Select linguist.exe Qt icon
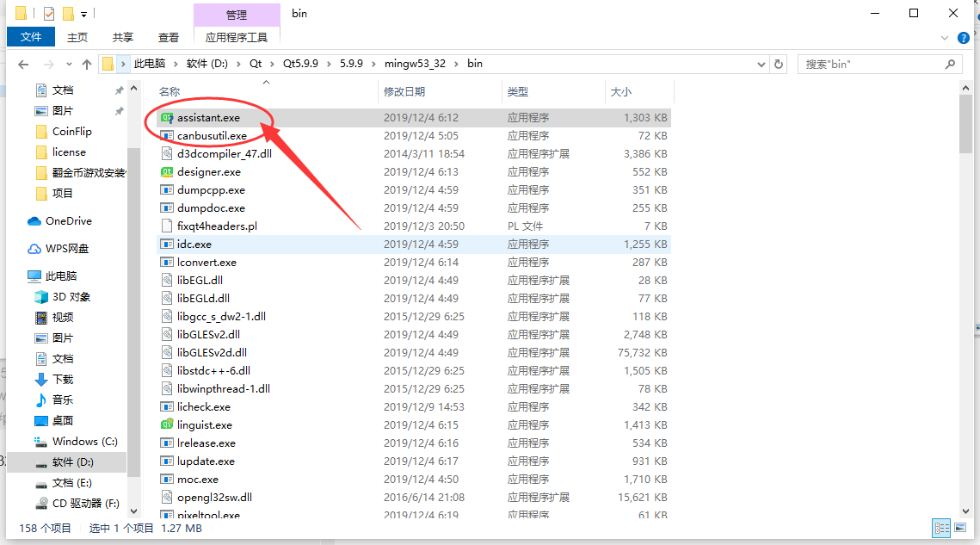Image resolution: width=980 pixels, height=545 pixels. pos(167,424)
